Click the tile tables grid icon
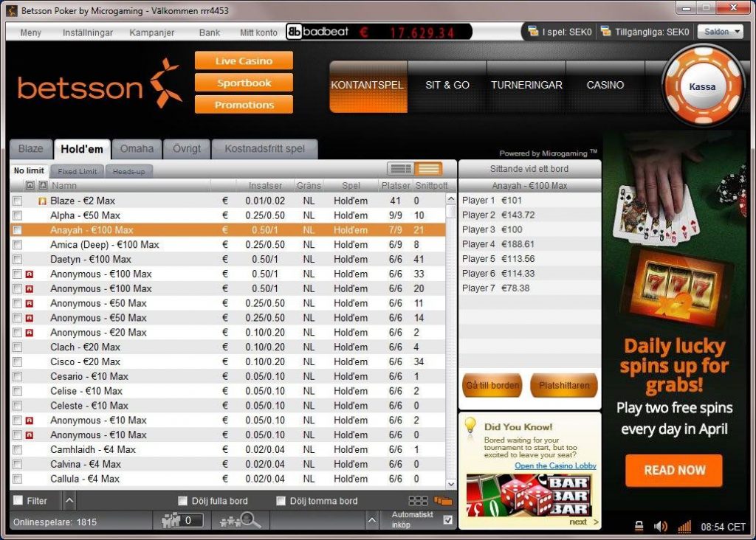 tap(418, 501)
